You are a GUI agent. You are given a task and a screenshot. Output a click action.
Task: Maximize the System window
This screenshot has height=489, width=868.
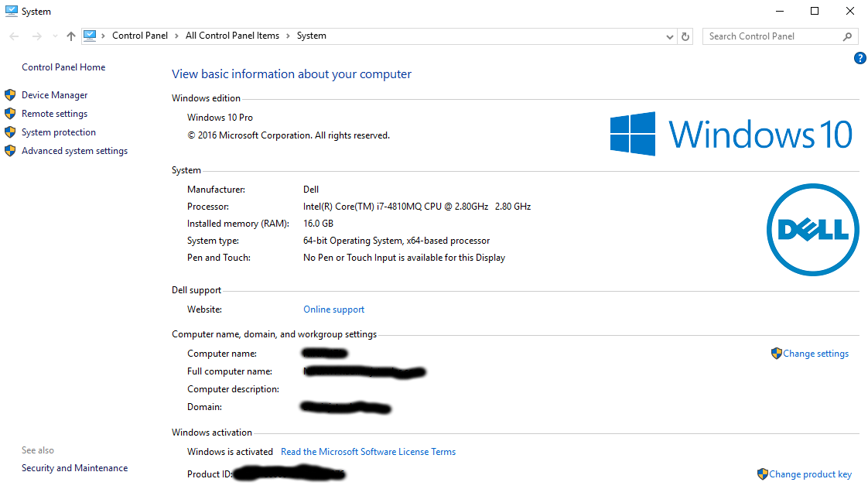[x=815, y=11]
